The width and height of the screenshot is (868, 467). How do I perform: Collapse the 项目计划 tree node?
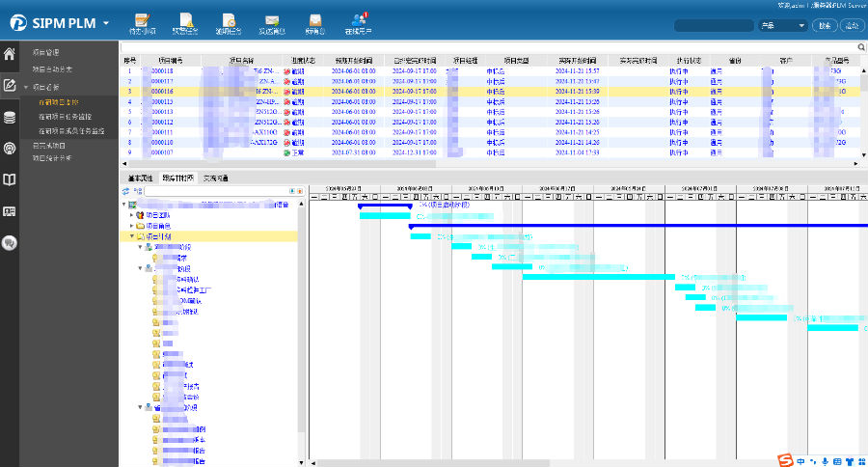tap(132, 235)
